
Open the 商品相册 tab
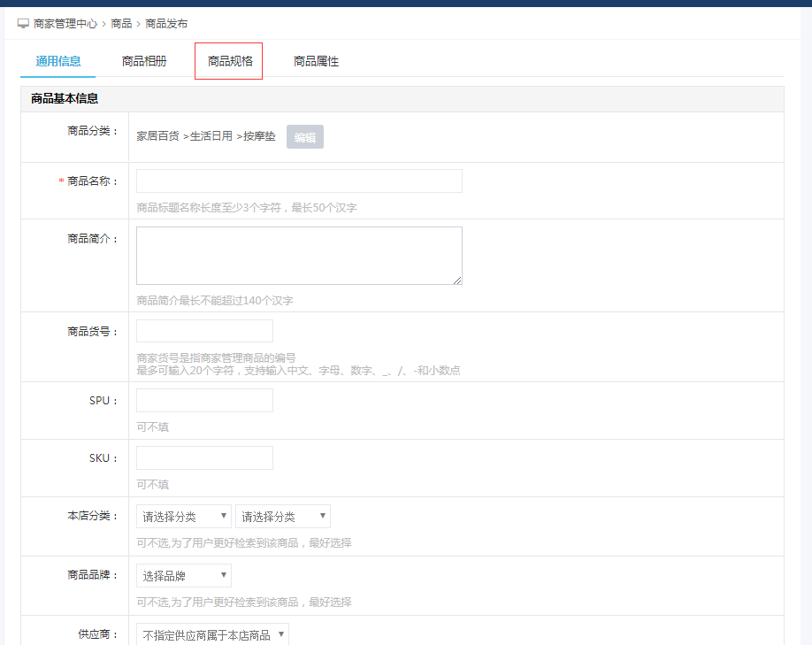coord(144,61)
